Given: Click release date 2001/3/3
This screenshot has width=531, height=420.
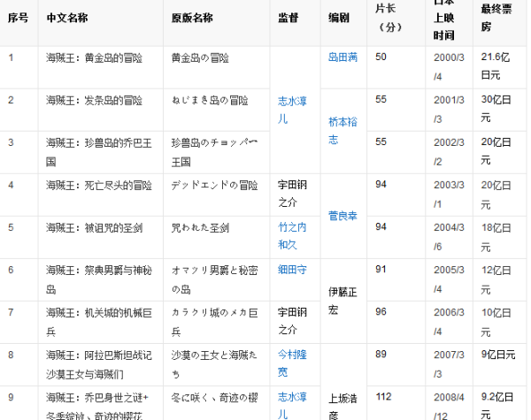Looking at the screenshot, I should click(449, 110).
